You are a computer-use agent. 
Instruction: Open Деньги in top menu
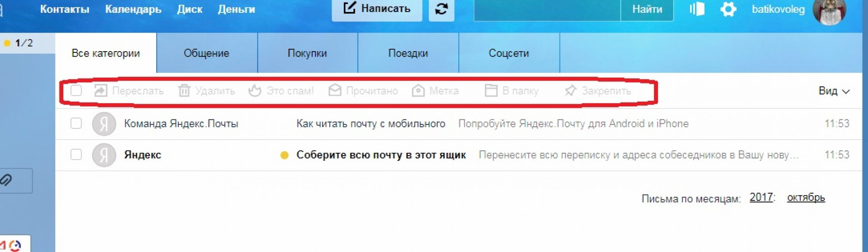pyautogui.click(x=237, y=9)
